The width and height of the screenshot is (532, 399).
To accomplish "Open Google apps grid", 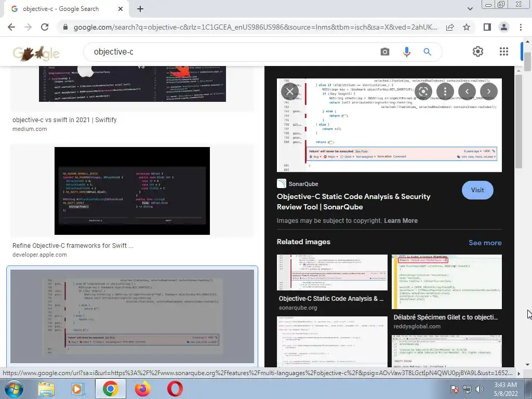I will pyautogui.click(x=504, y=51).
